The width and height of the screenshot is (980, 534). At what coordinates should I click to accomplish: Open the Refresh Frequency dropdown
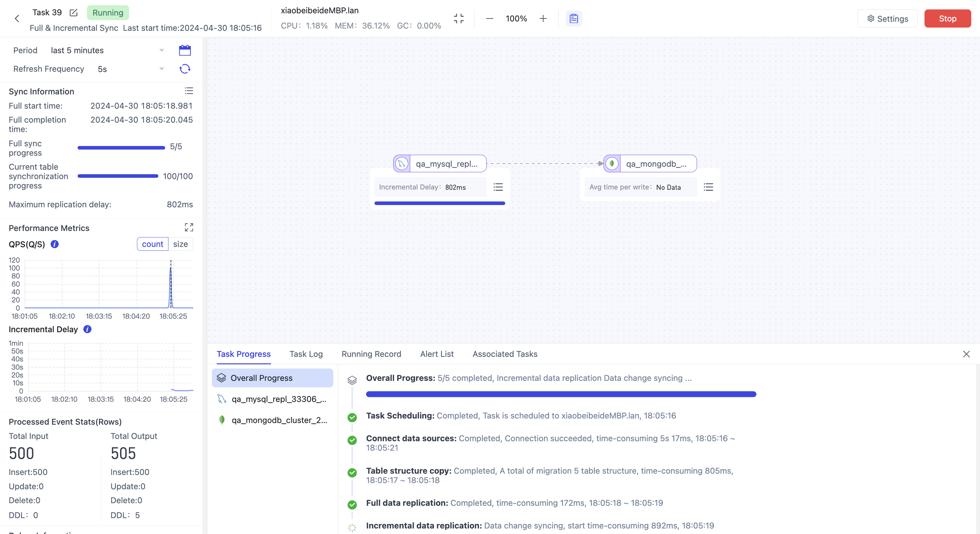click(129, 69)
